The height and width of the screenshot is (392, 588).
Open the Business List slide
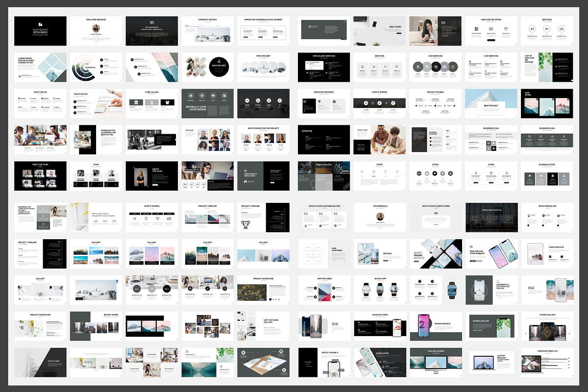40,218
